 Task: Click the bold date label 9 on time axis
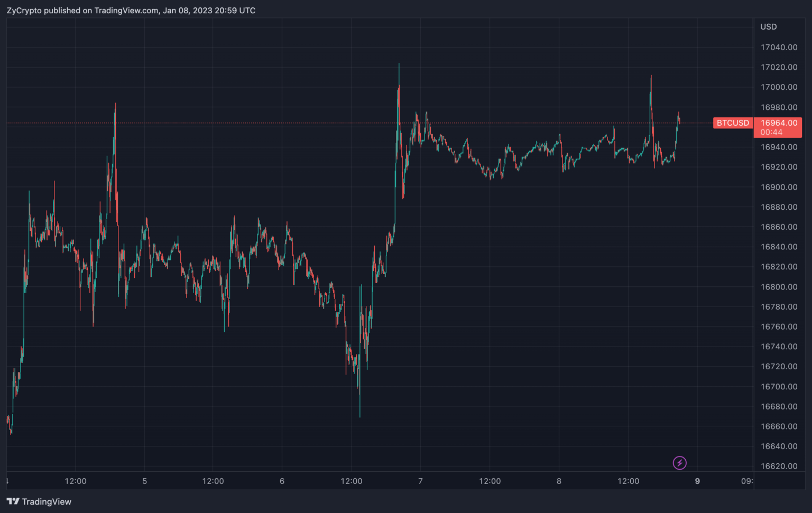click(x=697, y=481)
